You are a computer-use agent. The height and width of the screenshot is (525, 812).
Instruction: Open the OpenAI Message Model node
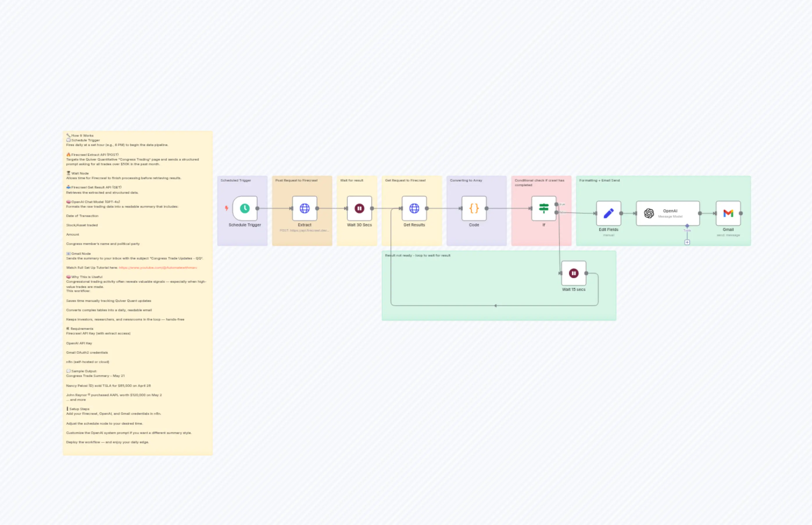pos(667,213)
